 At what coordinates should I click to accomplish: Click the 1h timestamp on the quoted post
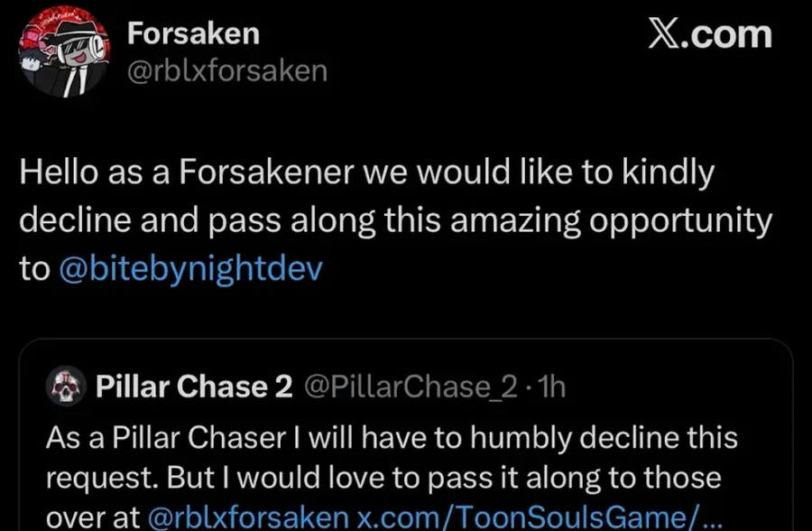pos(551,387)
